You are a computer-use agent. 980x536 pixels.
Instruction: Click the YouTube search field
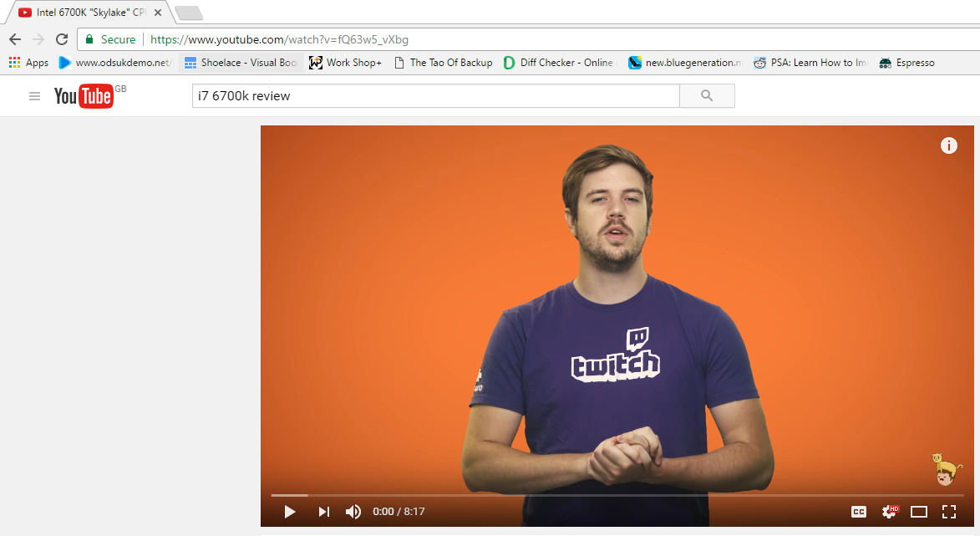[435, 95]
